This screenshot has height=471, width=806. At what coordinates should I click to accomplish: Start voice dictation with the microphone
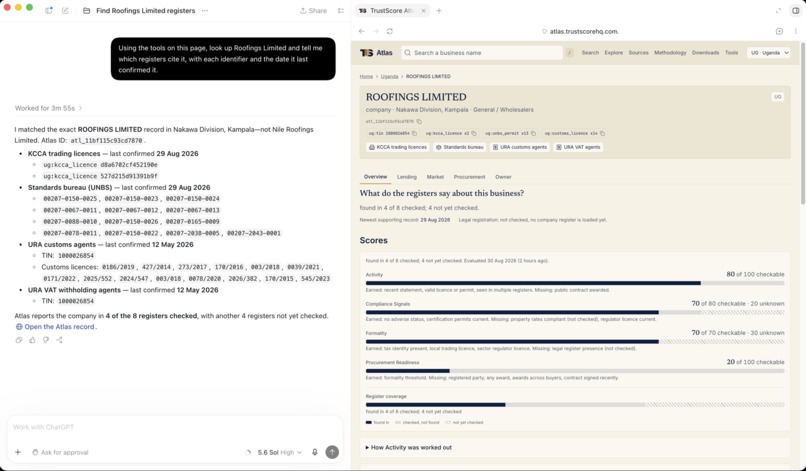click(315, 452)
